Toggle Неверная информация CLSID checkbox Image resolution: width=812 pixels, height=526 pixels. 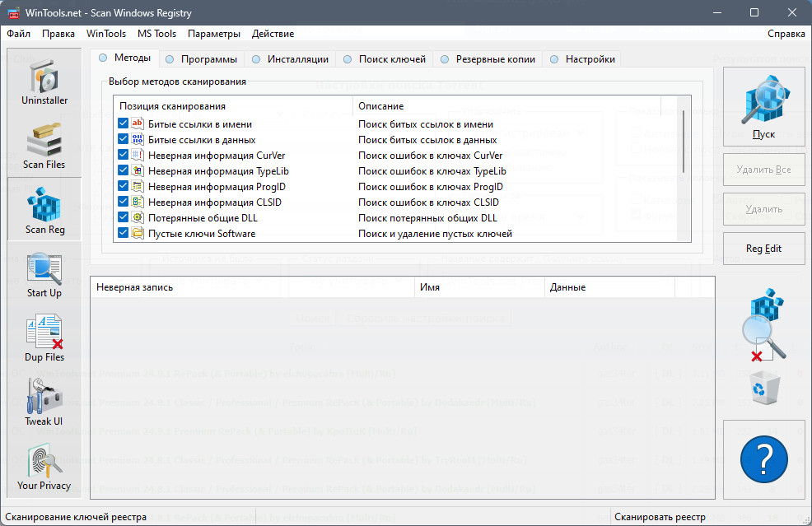[123, 201]
